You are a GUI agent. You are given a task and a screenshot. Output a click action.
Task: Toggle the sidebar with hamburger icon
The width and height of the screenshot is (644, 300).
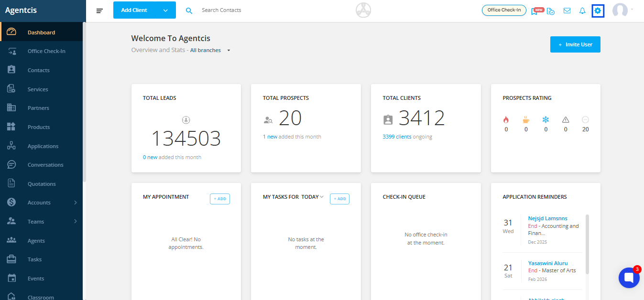[x=99, y=11]
